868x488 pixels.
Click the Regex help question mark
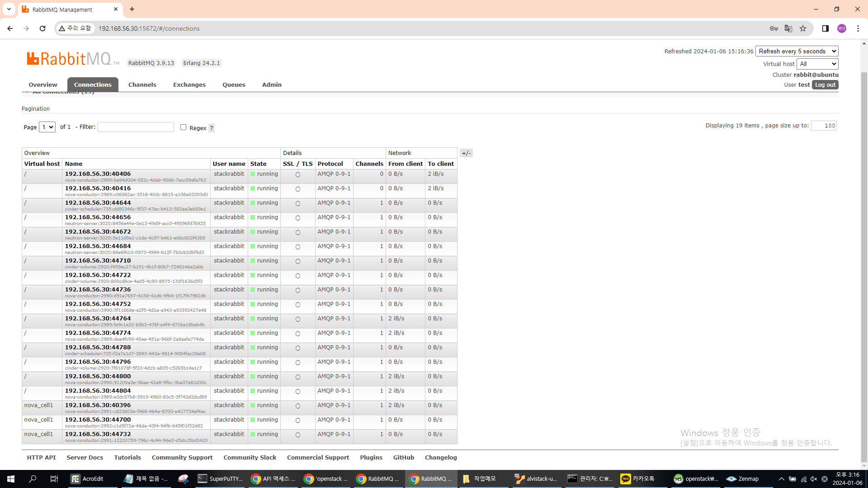[x=212, y=128]
